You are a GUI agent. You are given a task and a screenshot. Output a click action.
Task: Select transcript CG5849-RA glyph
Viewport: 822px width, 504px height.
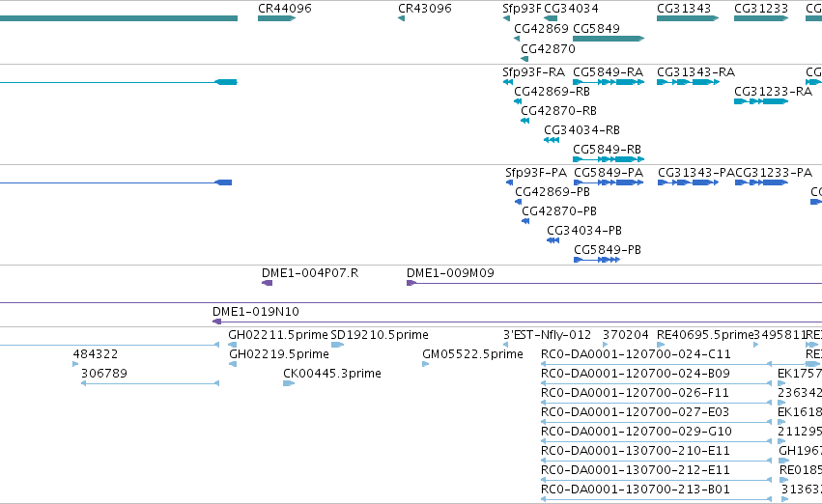pyautogui.click(x=609, y=82)
